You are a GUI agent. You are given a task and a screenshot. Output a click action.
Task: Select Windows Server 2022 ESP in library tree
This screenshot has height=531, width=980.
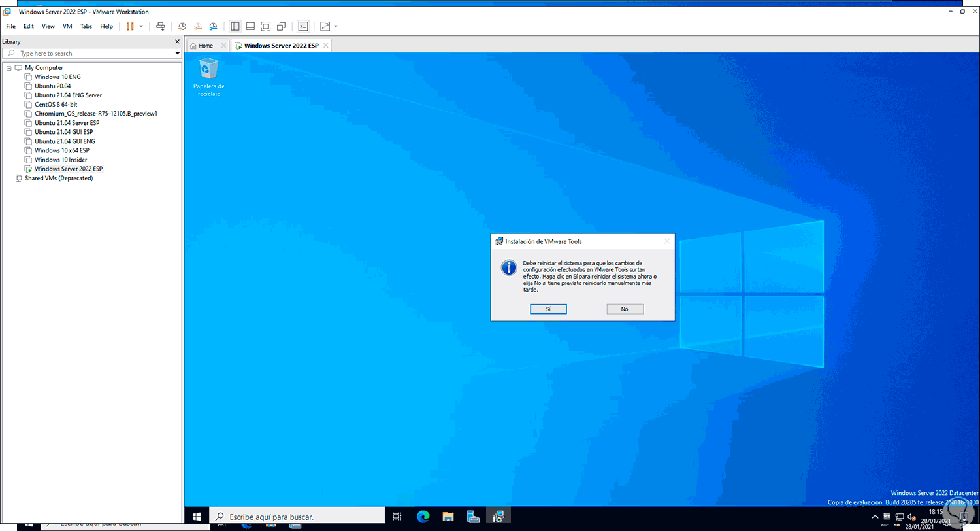coord(69,169)
